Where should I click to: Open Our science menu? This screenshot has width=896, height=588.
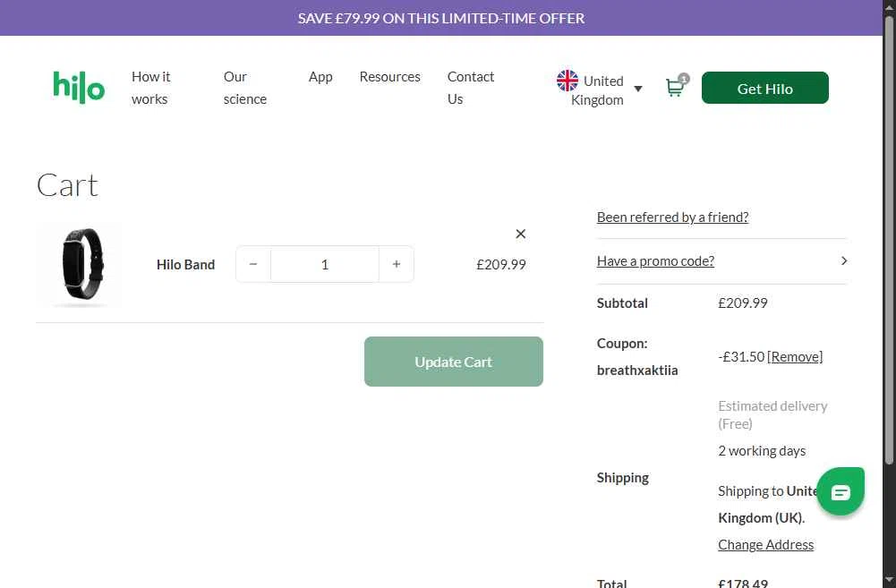coord(245,88)
